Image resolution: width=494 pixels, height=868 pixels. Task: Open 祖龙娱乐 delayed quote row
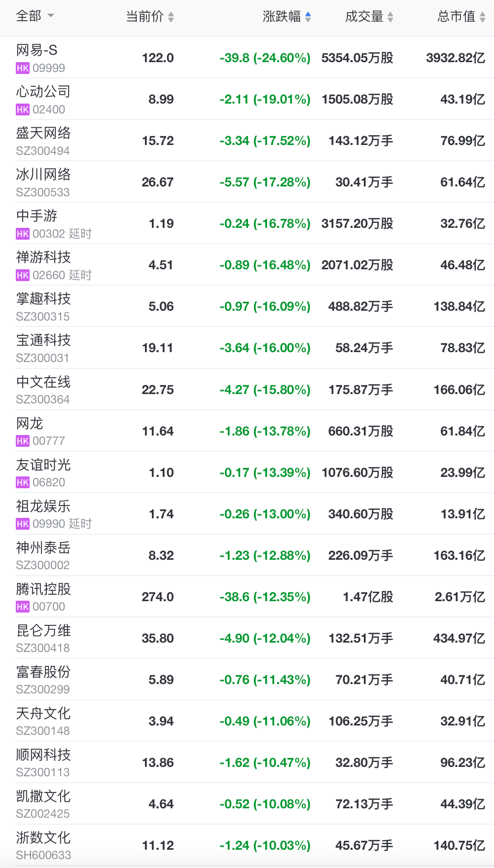point(247,514)
